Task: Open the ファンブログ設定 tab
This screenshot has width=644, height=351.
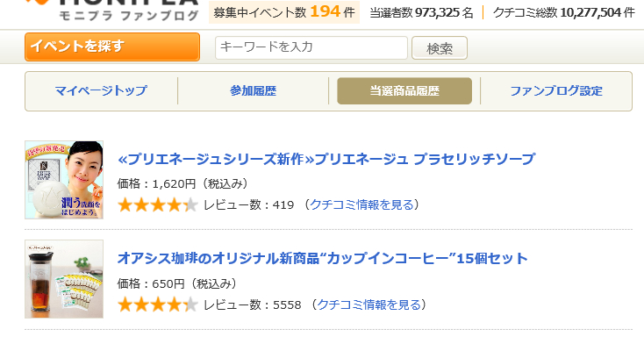Action: tap(556, 90)
